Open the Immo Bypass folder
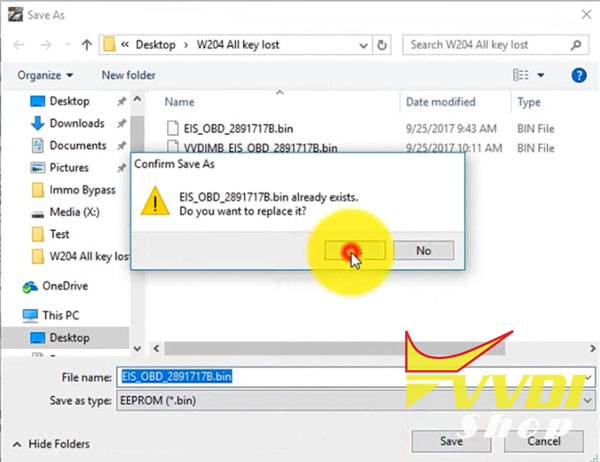 [x=82, y=190]
